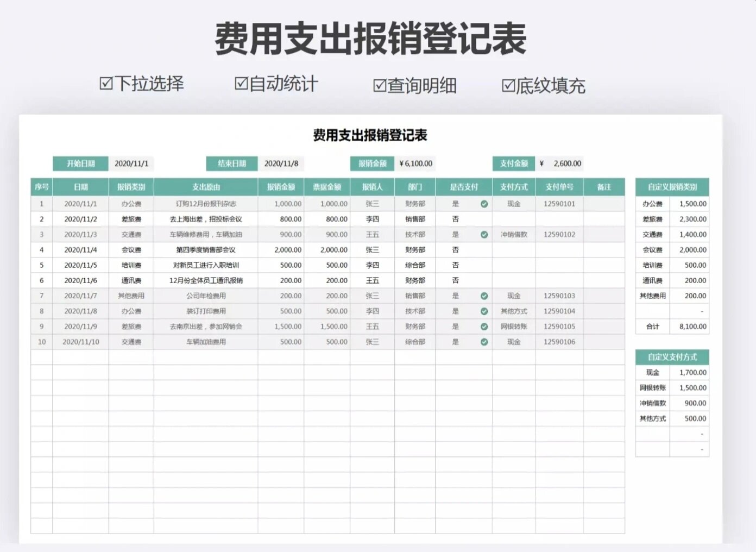
Task: Select the cell 对新员工进行入职培训
Action: click(206, 265)
